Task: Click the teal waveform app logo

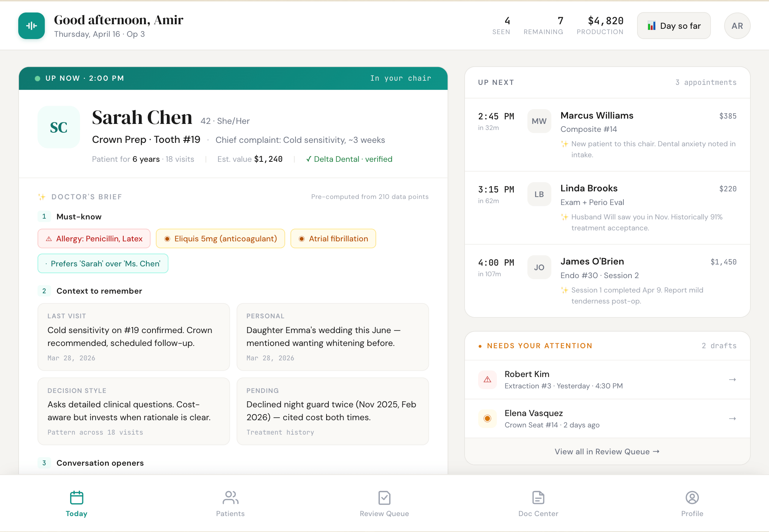Action: (x=31, y=26)
